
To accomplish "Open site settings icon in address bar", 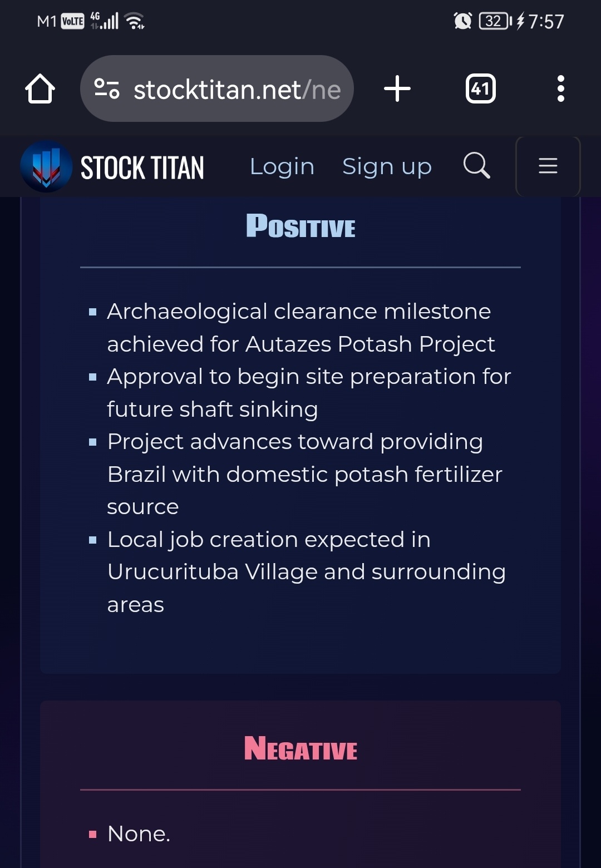I will tap(107, 88).
